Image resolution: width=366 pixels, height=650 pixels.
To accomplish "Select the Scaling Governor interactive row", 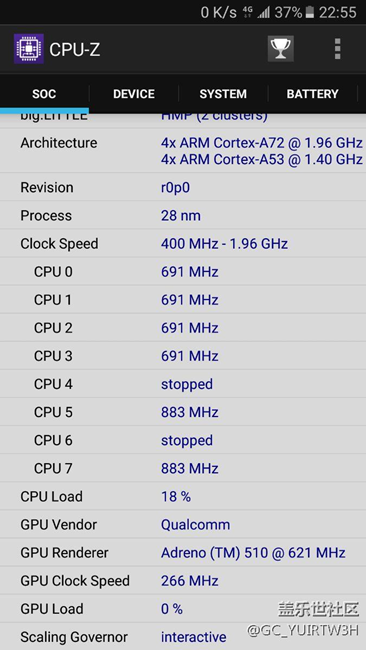I will pyautogui.click(x=183, y=637).
